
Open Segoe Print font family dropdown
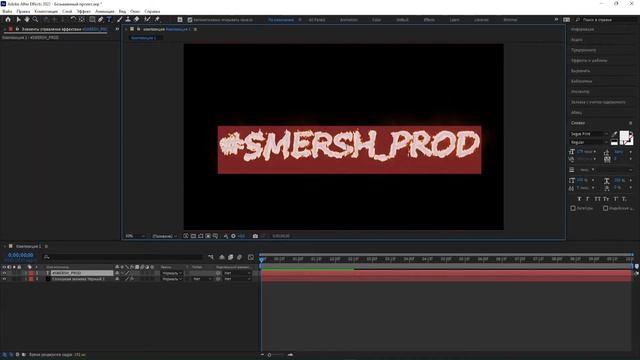[589, 134]
